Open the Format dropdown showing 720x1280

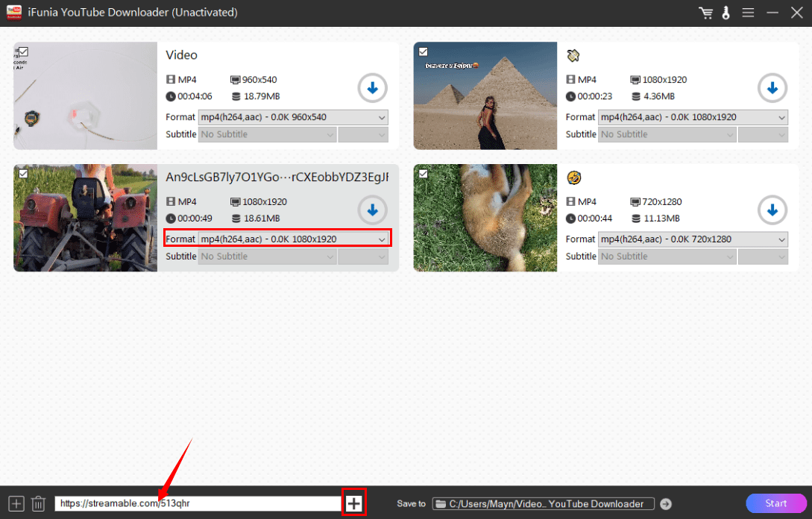click(693, 239)
